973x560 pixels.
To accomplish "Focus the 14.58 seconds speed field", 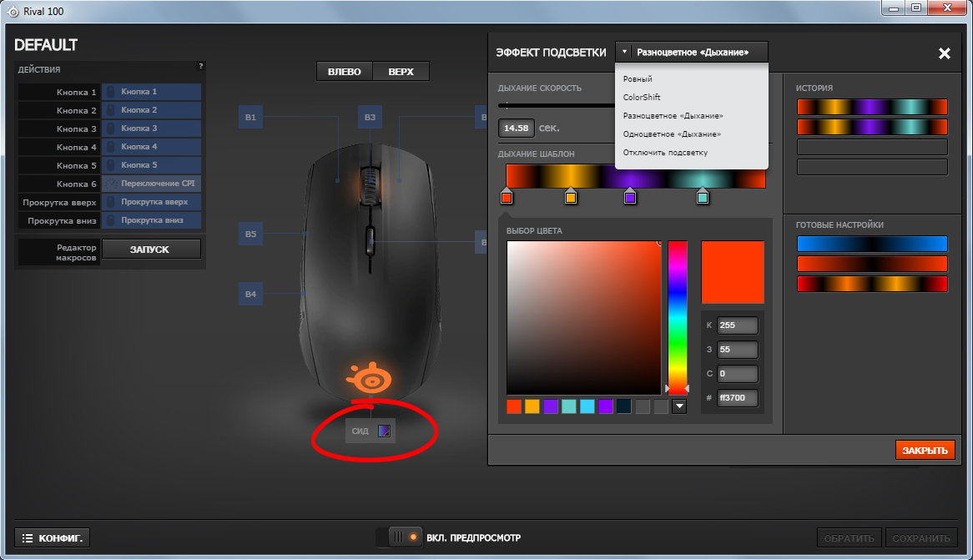I will click(516, 128).
